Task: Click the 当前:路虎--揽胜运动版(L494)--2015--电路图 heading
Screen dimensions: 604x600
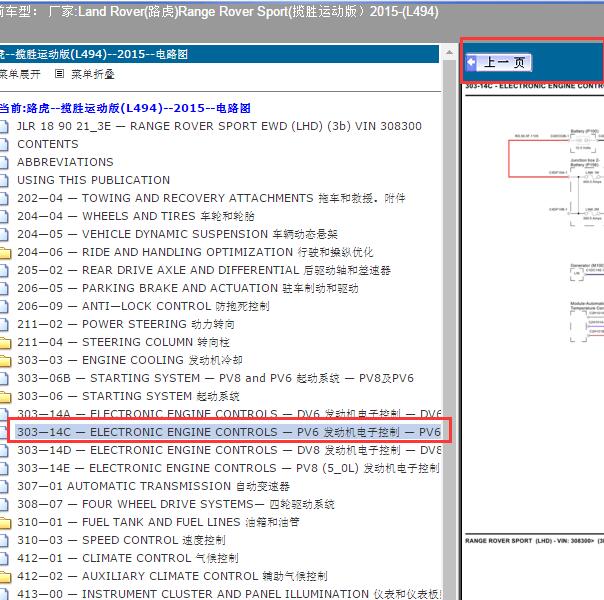Action: click(x=125, y=108)
